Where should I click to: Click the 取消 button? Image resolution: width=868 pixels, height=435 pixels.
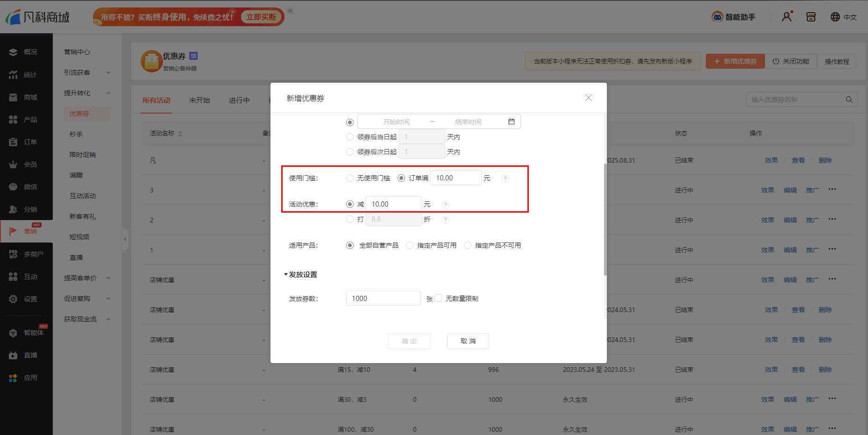(x=468, y=341)
